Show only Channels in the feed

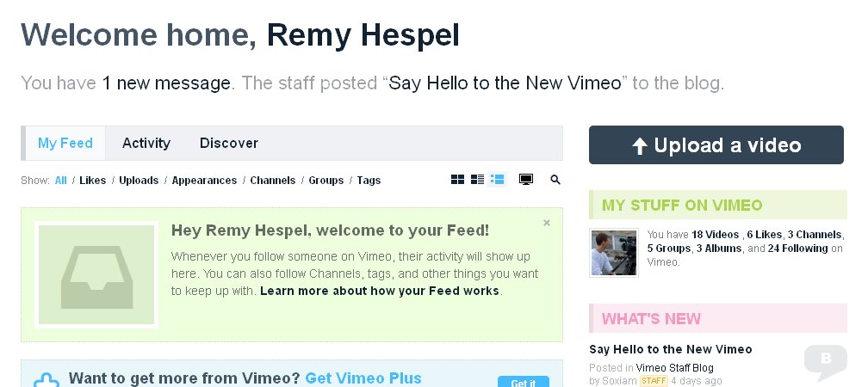(273, 181)
